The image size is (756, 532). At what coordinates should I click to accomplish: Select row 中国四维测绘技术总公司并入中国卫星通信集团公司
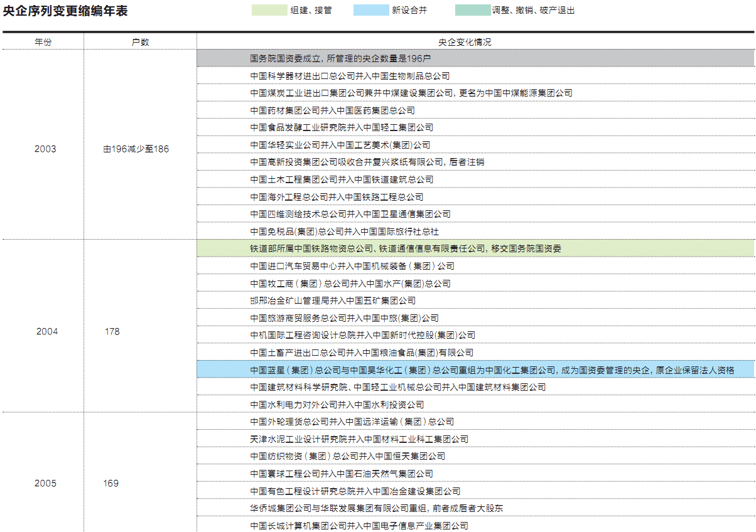coord(475,214)
